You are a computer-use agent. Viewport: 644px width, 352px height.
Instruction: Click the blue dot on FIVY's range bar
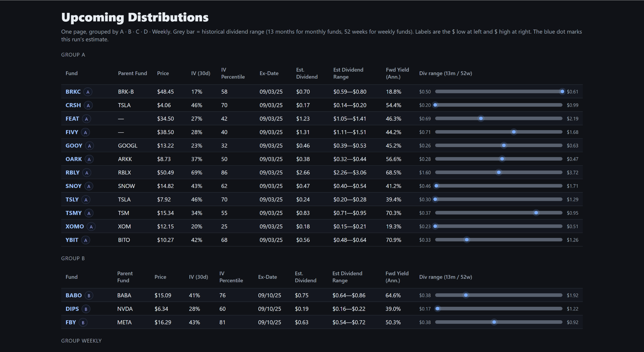(x=514, y=132)
